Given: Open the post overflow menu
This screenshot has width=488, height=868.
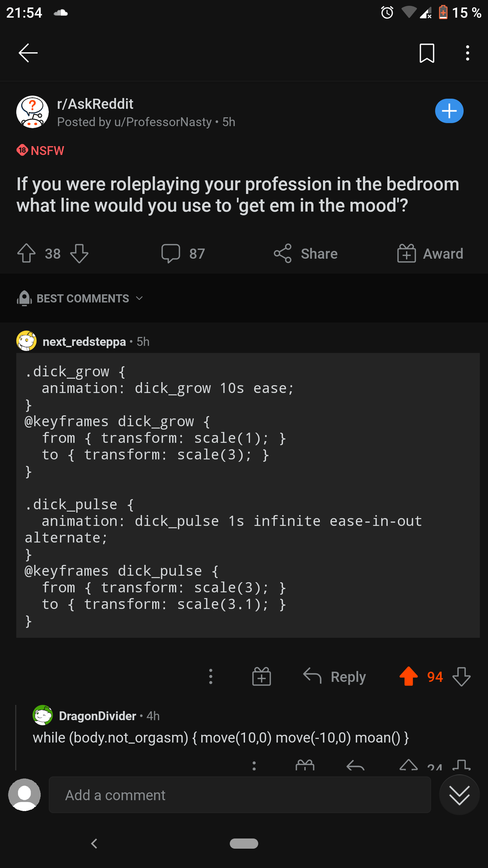Looking at the screenshot, I should 467,53.
